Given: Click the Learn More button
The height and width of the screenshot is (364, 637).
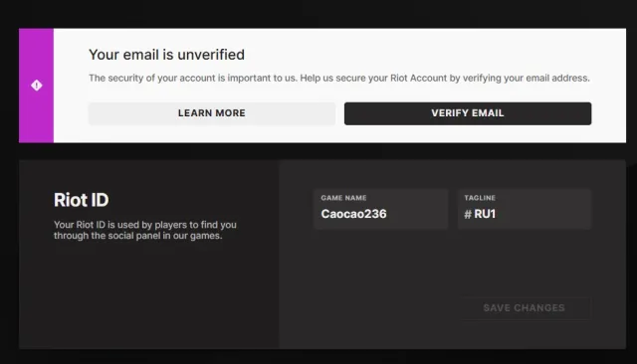Looking at the screenshot, I should click(x=212, y=113).
